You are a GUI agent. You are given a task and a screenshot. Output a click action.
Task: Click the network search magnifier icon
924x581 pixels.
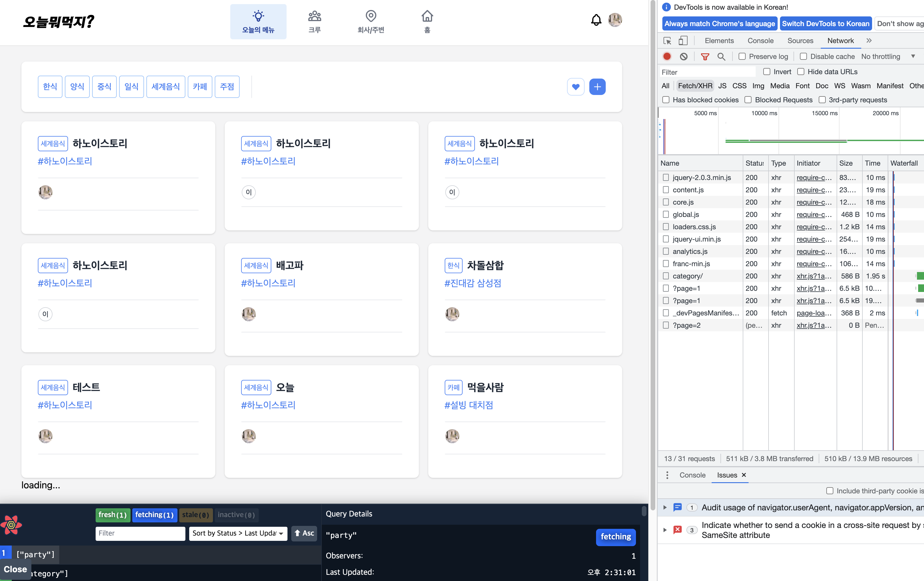[x=721, y=56]
